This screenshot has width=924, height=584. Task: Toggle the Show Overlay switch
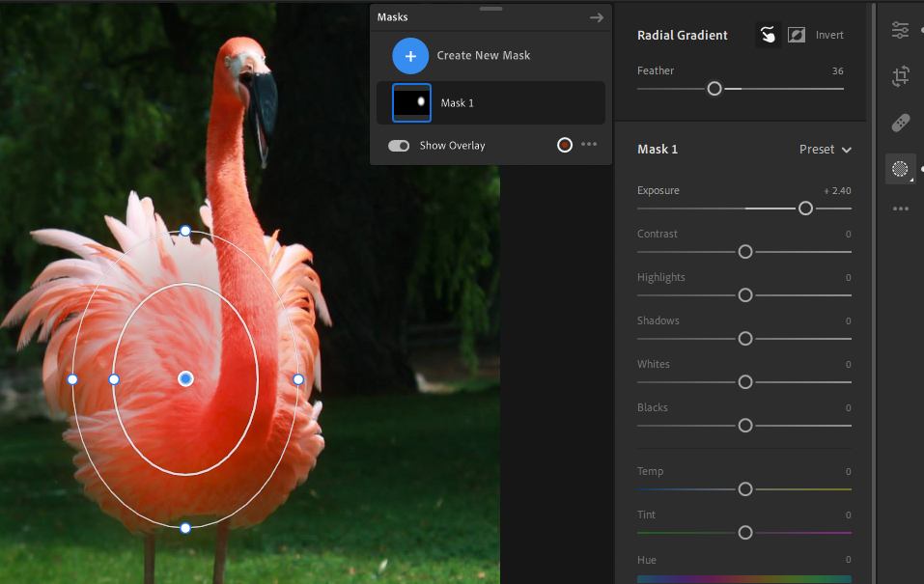(x=399, y=146)
